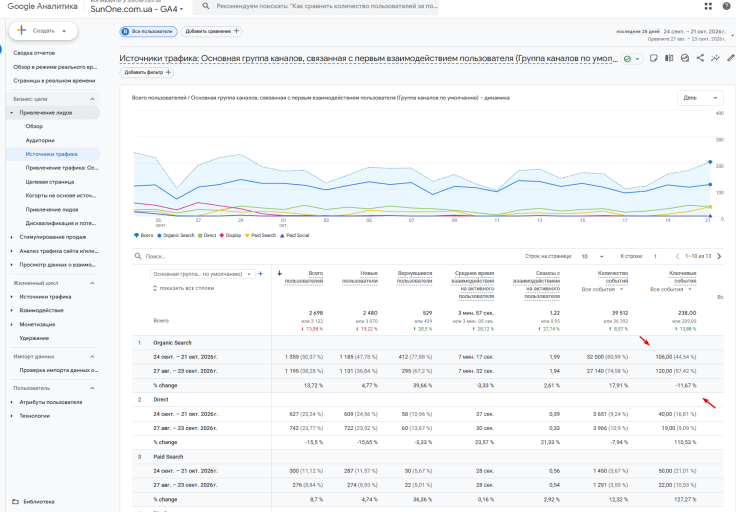Go to next page of table rows
The image size is (736, 512).
pyautogui.click(x=719, y=256)
